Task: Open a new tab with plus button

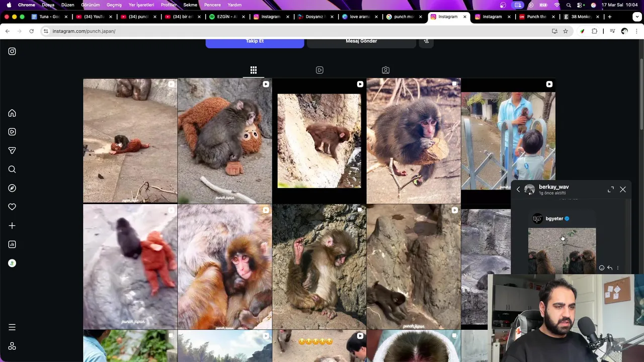Action: coord(610,17)
